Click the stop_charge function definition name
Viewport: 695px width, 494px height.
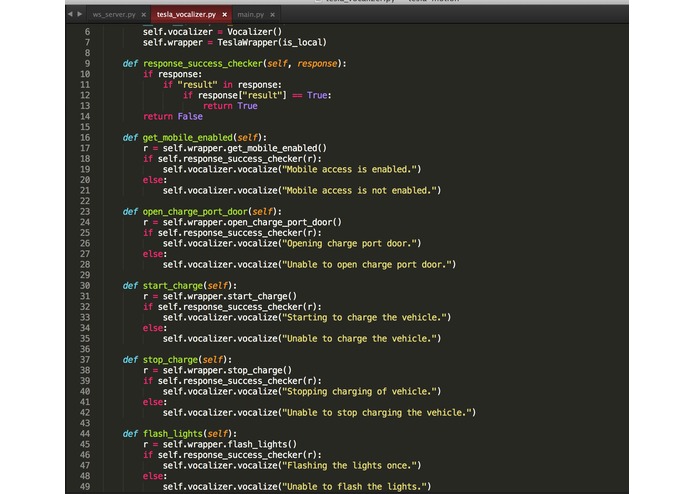[170, 360]
